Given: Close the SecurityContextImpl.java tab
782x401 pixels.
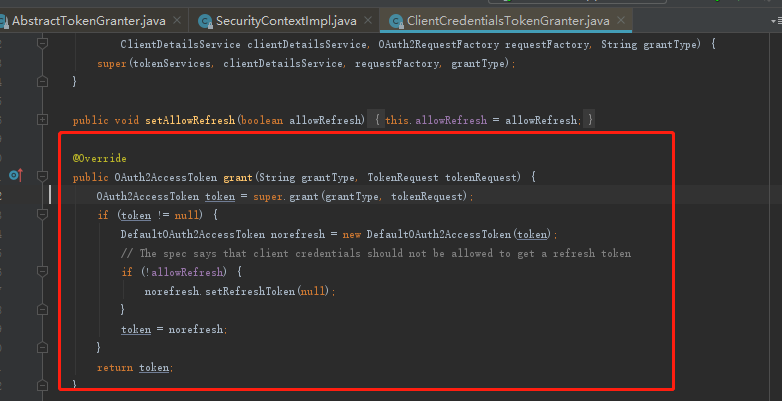Looking at the screenshot, I should pyautogui.click(x=368, y=20).
